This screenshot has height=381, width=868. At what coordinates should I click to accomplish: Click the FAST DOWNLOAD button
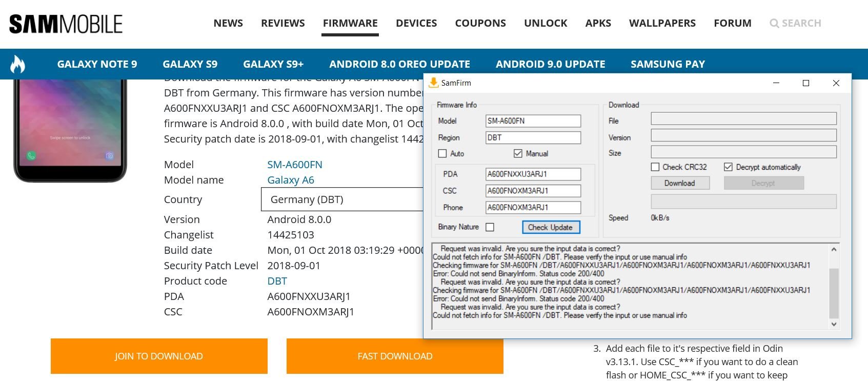[395, 356]
